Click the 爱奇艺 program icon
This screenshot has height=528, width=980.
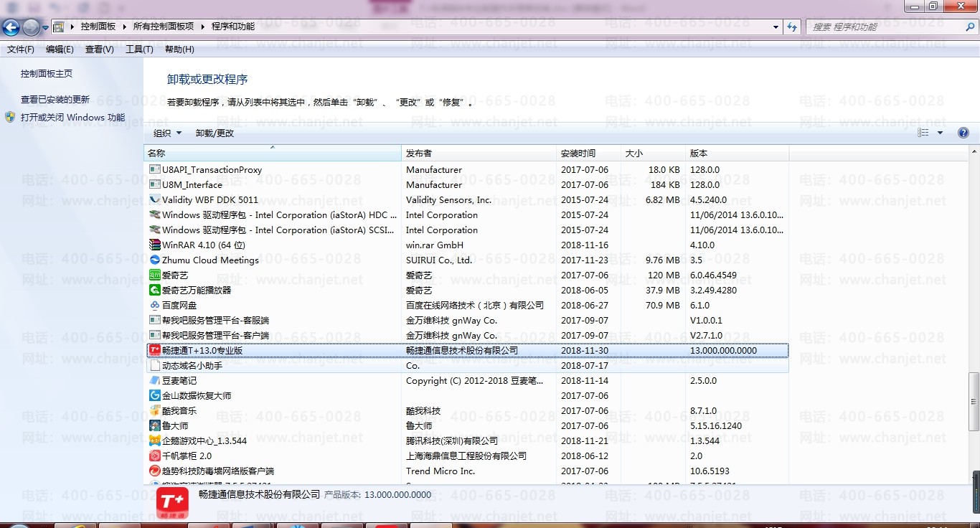pos(154,275)
